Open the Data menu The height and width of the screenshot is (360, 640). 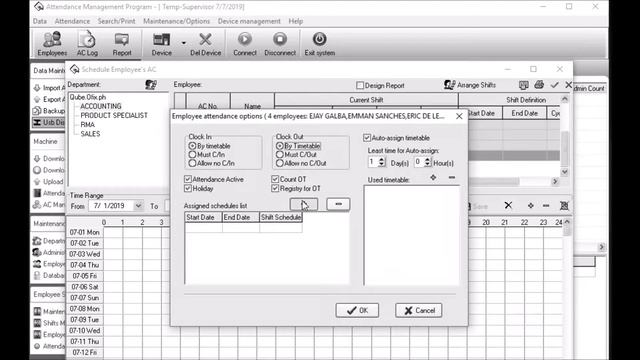click(x=40, y=21)
